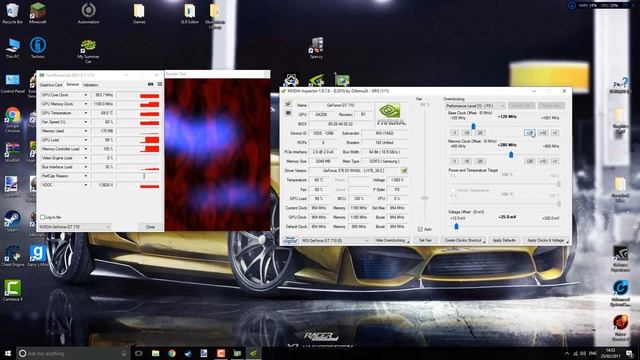Open the Automation desktop shortcut
The image size is (640, 360).
point(88,13)
